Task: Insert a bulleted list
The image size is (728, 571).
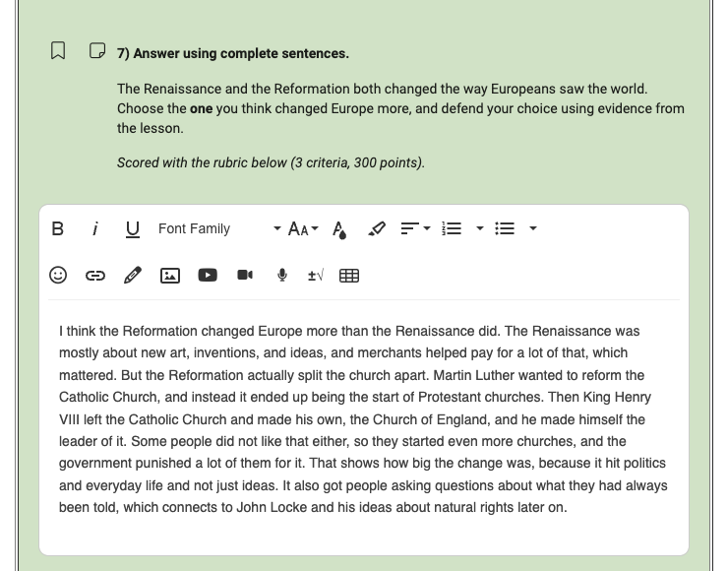Action: point(505,228)
